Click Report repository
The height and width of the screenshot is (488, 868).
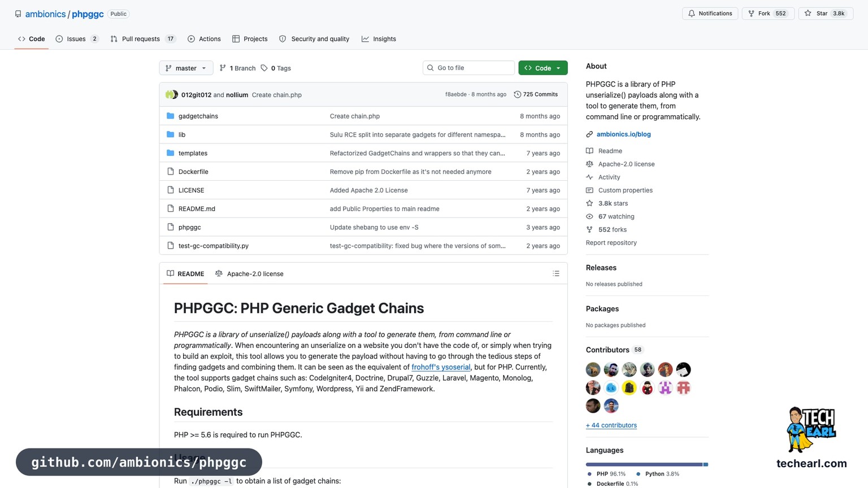click(611, 243)
